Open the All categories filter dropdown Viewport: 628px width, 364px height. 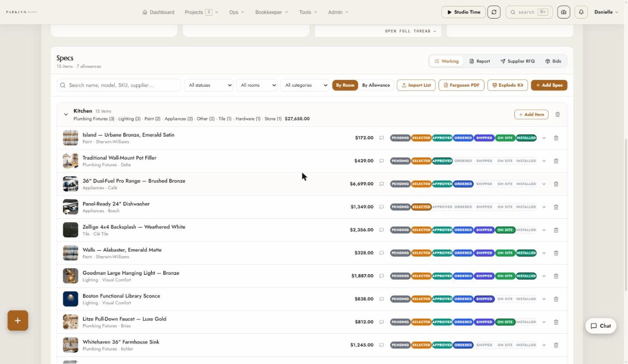coord(305,85)
